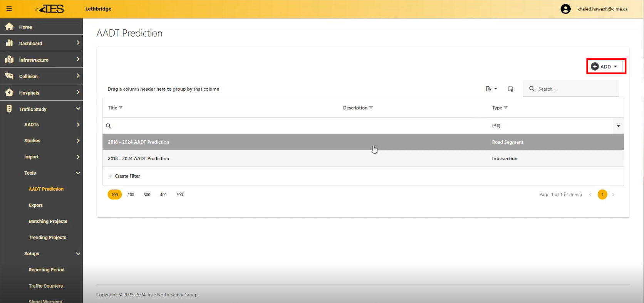The image size is (644, 303).
Task: Click the user account avatar icon
Action: (x=565, y=9)
